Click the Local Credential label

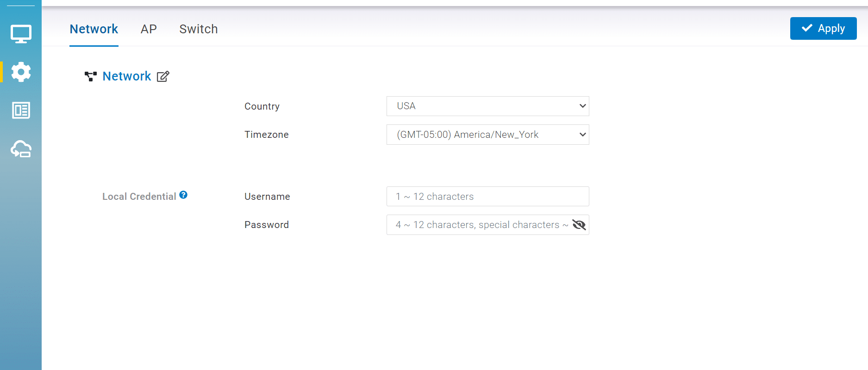[x=139, y=197]
